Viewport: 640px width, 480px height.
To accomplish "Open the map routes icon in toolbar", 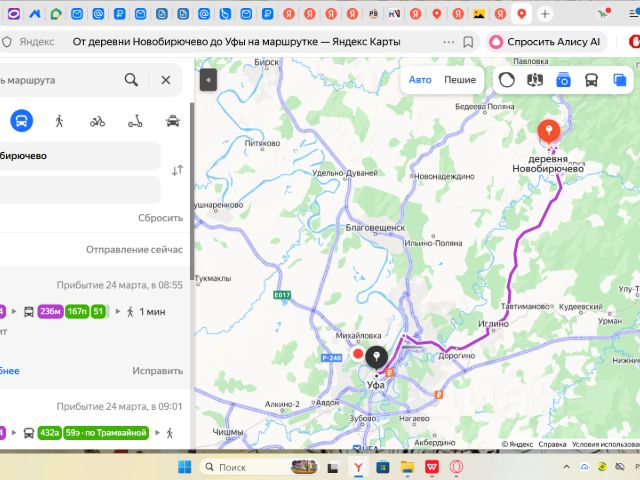I will [535, 80].
